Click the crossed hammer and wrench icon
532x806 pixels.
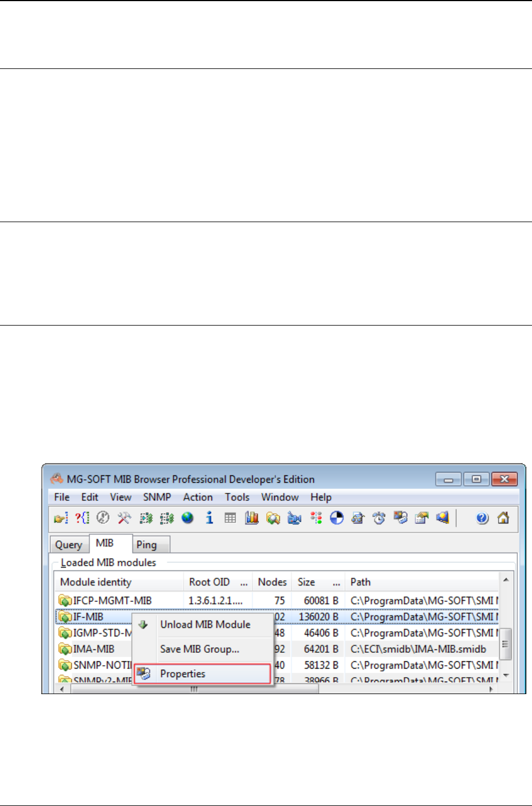124,518
